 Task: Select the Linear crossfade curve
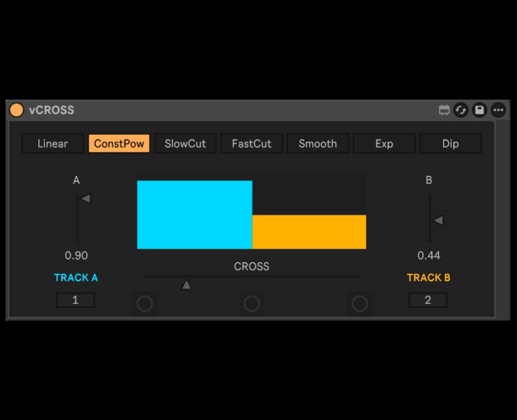click(x=53, y=143)
